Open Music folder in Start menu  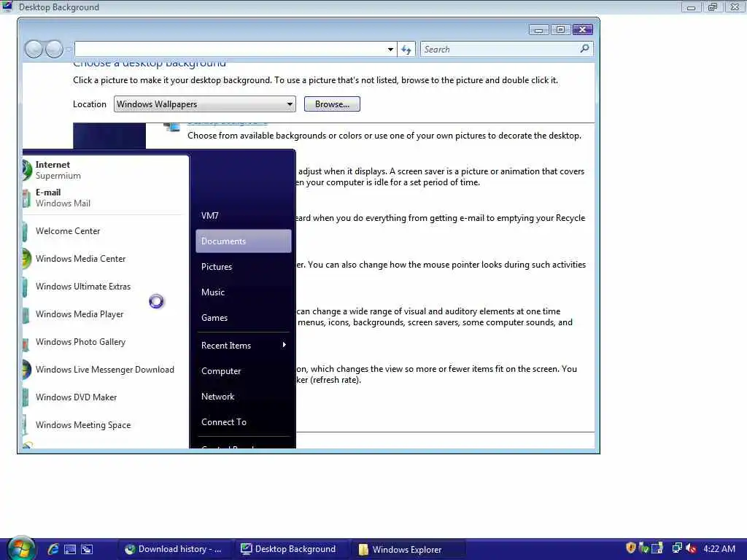(x=244, y=292)
